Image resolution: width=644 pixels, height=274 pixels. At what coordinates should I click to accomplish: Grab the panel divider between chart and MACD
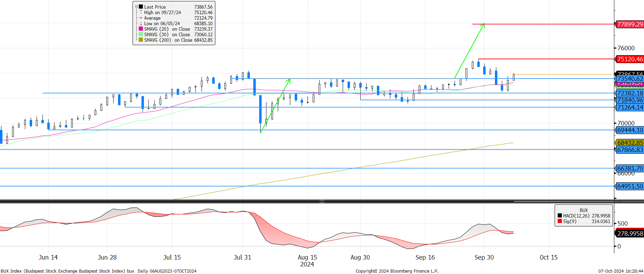click(322, 201)
